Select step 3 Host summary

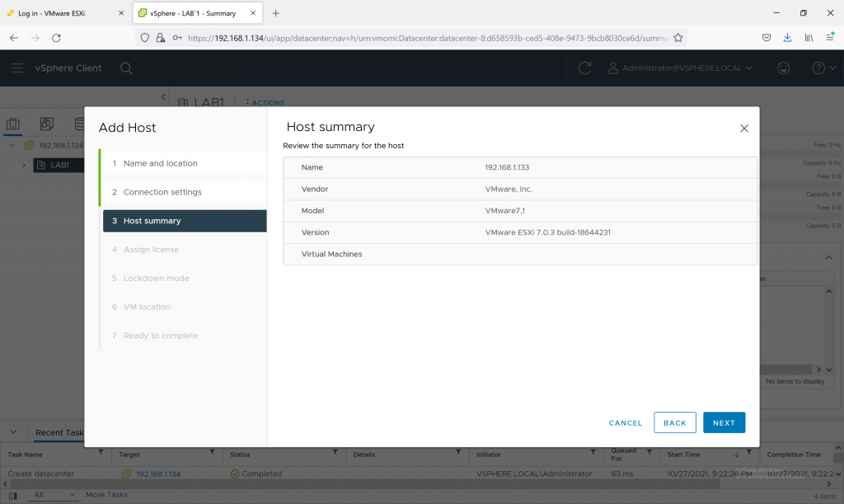[x=185, y=221]
